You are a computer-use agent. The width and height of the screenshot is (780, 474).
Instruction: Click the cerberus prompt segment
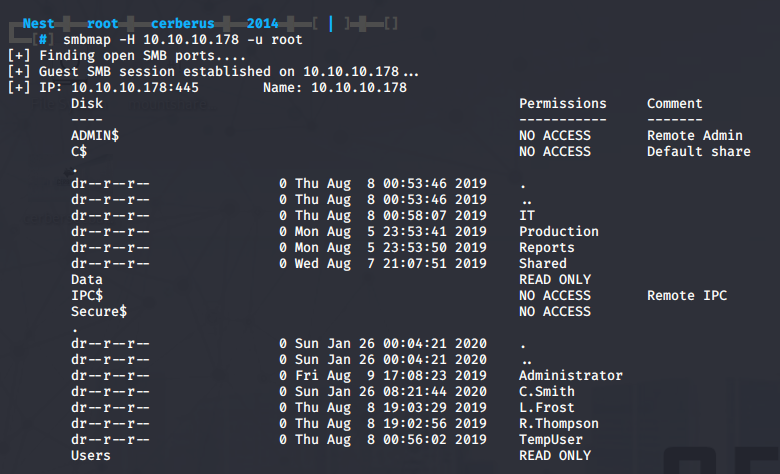point(183,23)
